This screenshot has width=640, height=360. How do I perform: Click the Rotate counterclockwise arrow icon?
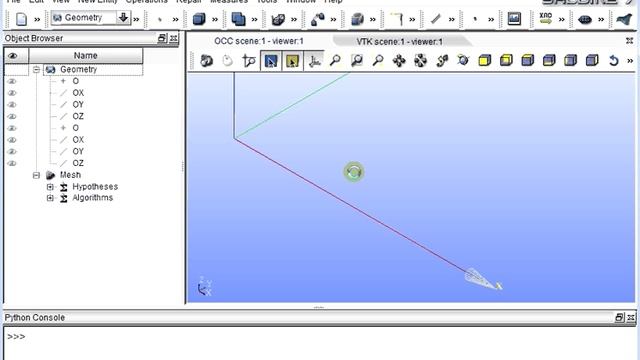click(x=613, y=61)
